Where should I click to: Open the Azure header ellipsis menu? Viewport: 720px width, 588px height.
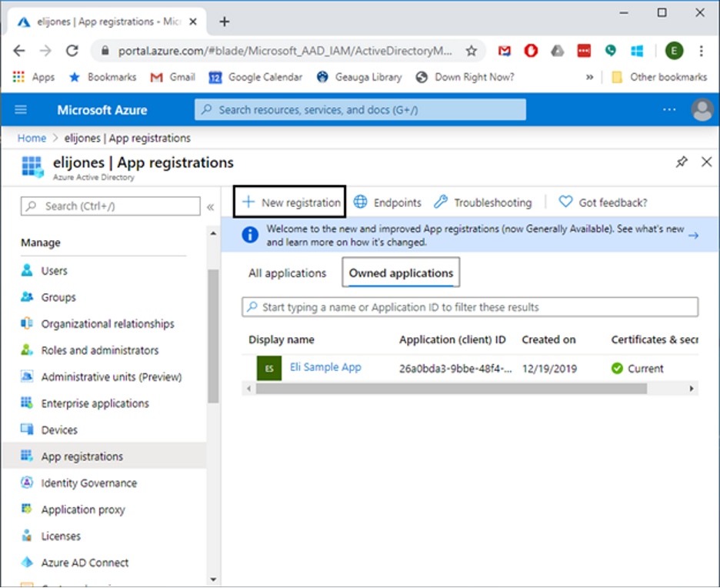670,110
